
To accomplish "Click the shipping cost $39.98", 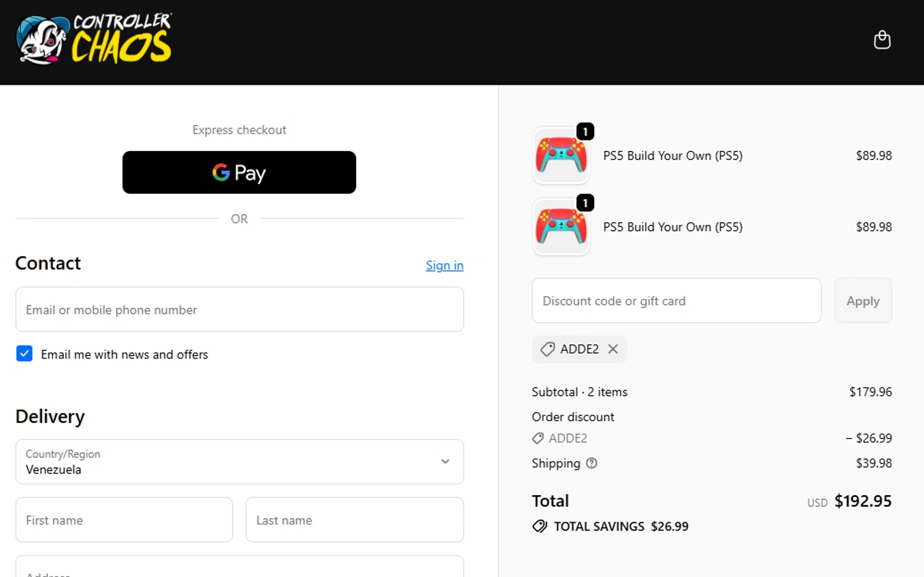I will click(873, 463).
